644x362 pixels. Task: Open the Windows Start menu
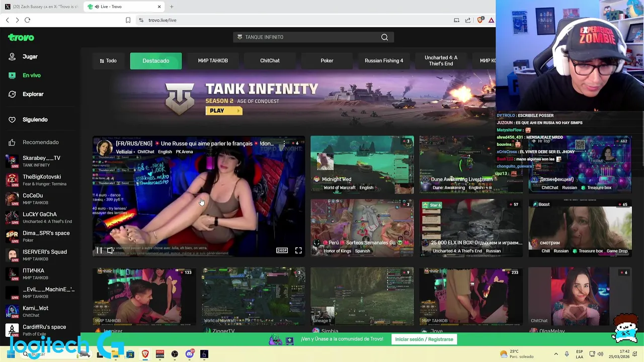click(x=10, y=354)
